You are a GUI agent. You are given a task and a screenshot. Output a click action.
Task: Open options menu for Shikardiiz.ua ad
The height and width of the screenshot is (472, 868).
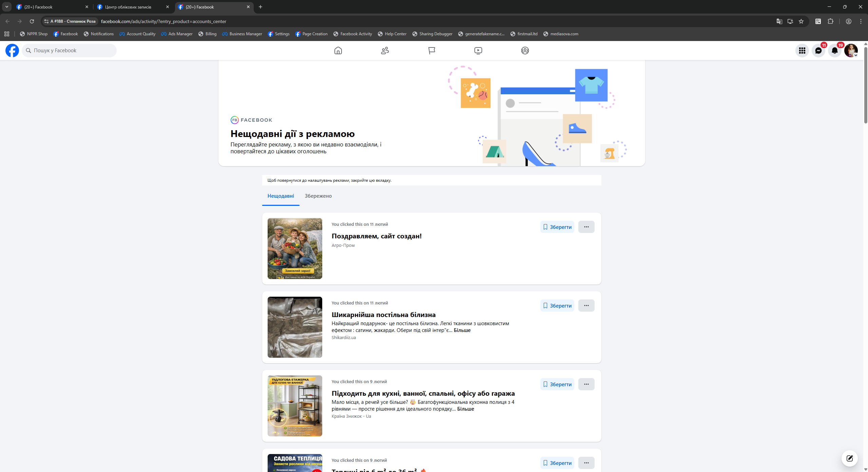586,306
